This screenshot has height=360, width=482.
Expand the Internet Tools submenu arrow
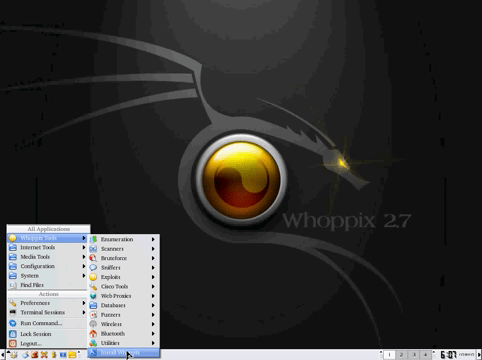pos(84,247)
